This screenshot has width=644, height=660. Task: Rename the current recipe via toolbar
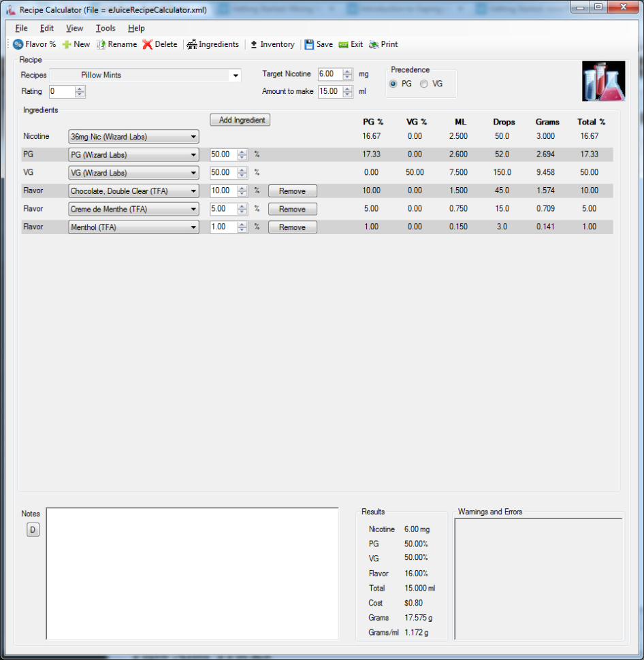pos(117,44)
